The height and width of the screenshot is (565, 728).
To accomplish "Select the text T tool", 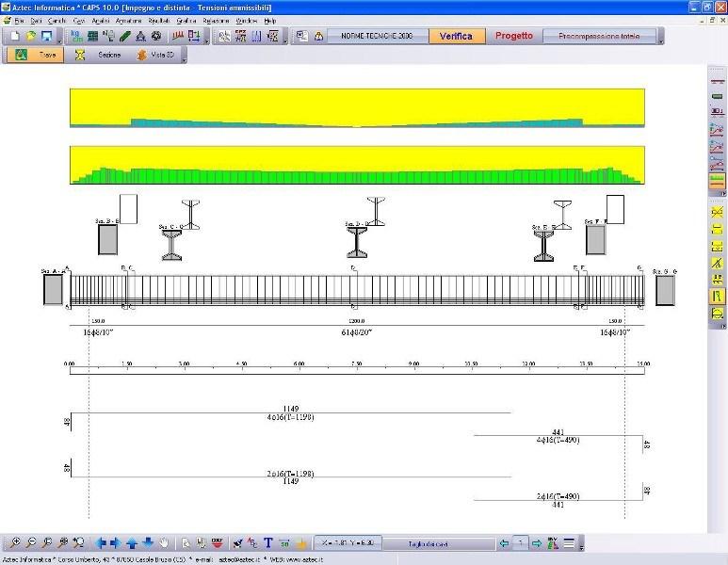I will coord(268,543).
